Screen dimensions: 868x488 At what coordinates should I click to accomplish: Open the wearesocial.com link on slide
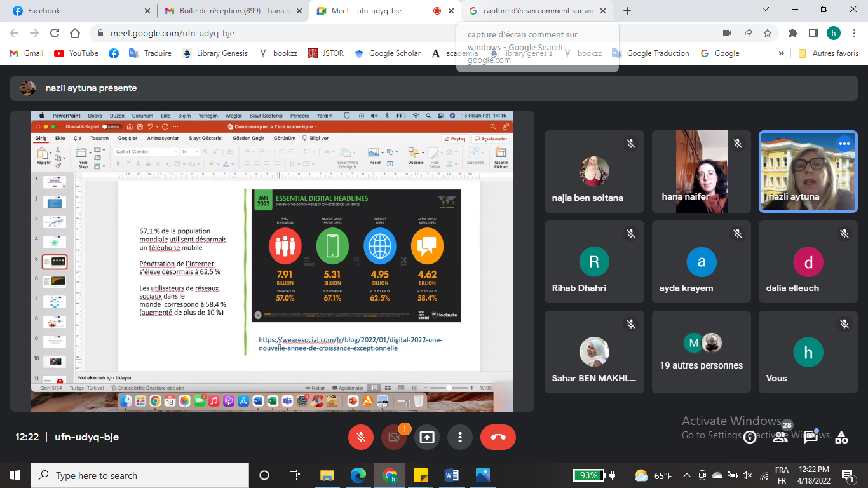tap(350, 344)
